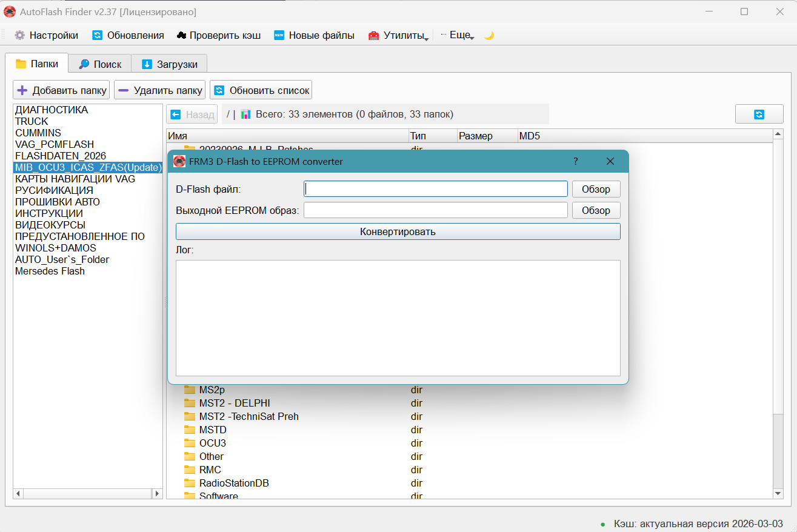Click the D-Flash файл input field
This screenshot has width=797, height=532.
coord(436,189)
